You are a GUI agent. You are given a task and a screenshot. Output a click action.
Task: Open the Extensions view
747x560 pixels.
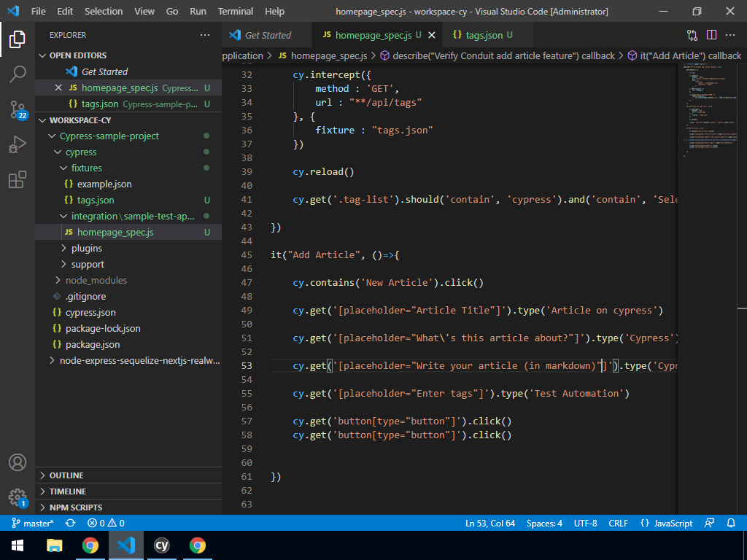tap(18, 179)
